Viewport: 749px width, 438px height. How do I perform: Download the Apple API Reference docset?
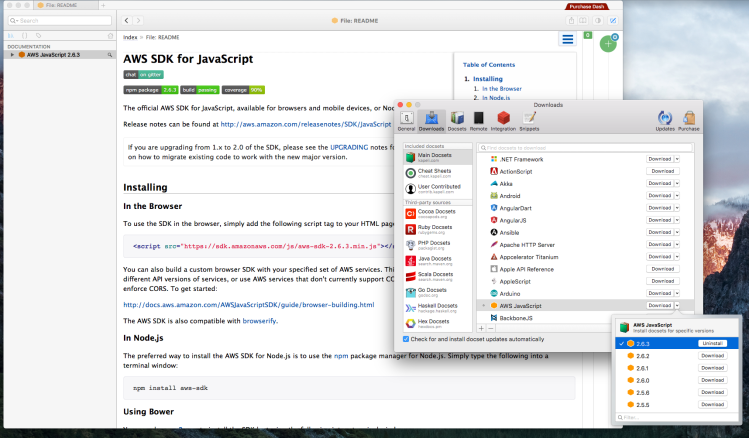(663, 269)
